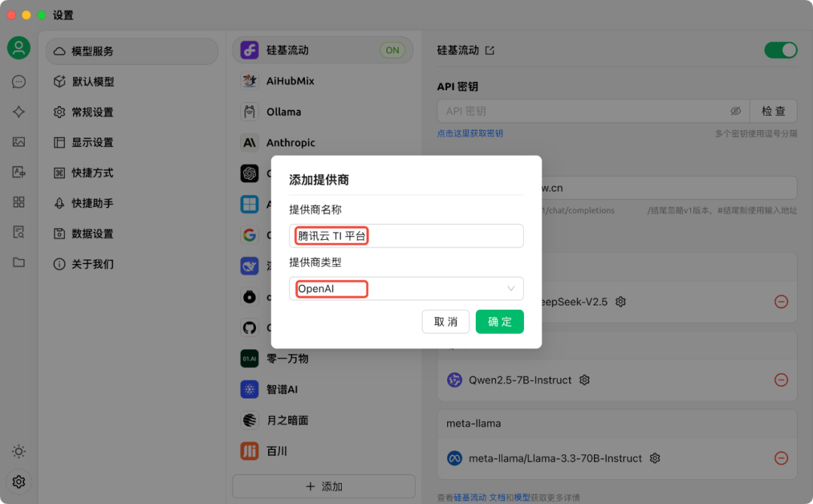
Task: Open settings gear for Qwen2.5-7B-Instruct
Action: pos(584,380)
